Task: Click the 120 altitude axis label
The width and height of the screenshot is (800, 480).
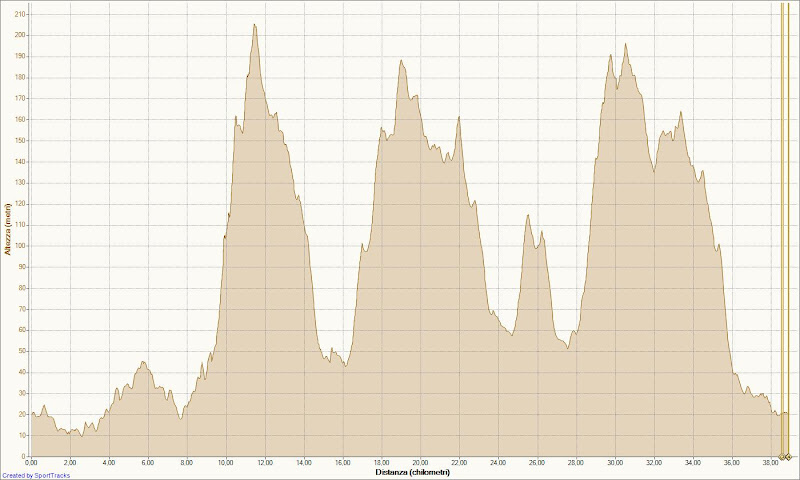Action: click(x=20, y=204)
